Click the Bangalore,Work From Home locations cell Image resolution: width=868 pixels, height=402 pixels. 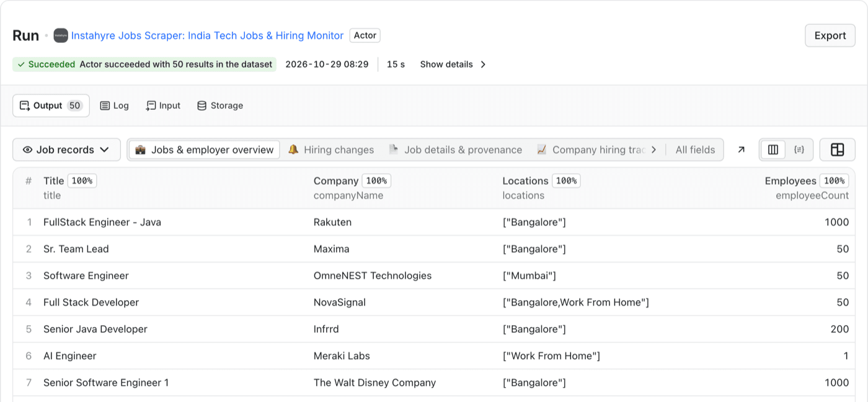click(x=576, y=302)
